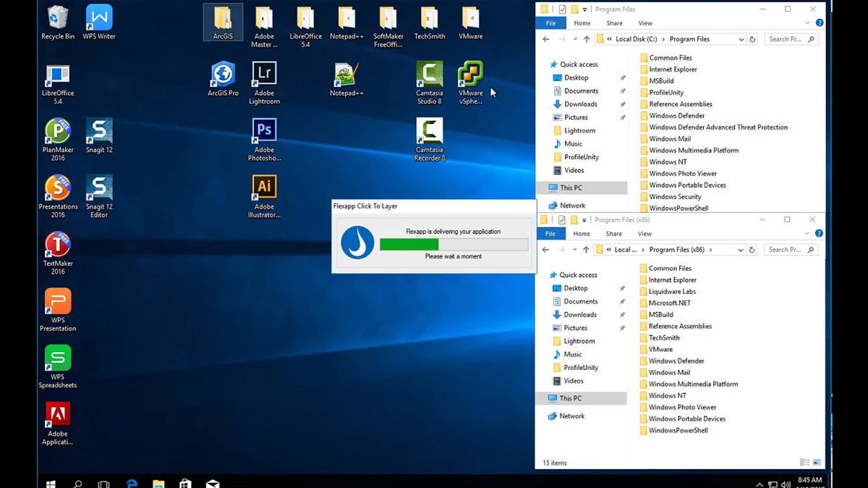
Task: Switch to the View ribbon tab
Action: [x=644, y=22]
